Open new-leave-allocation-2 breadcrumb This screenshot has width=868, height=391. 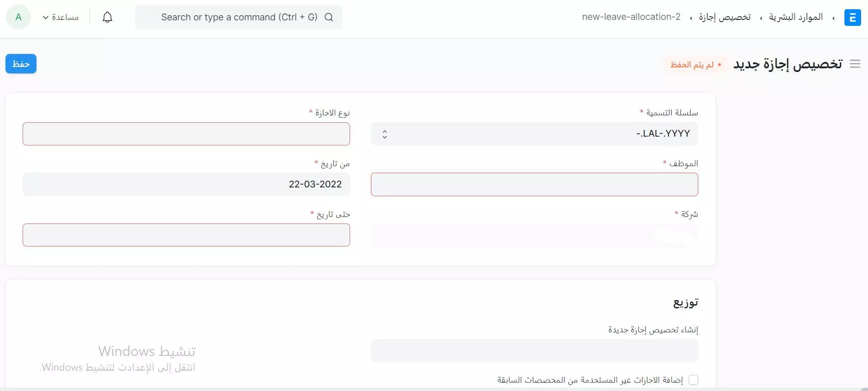click(631, 17)
